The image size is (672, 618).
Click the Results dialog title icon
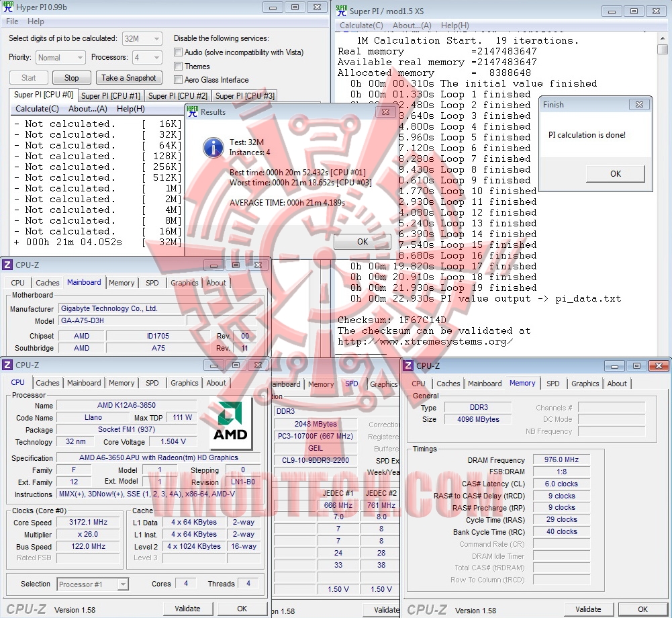[193, 112]
